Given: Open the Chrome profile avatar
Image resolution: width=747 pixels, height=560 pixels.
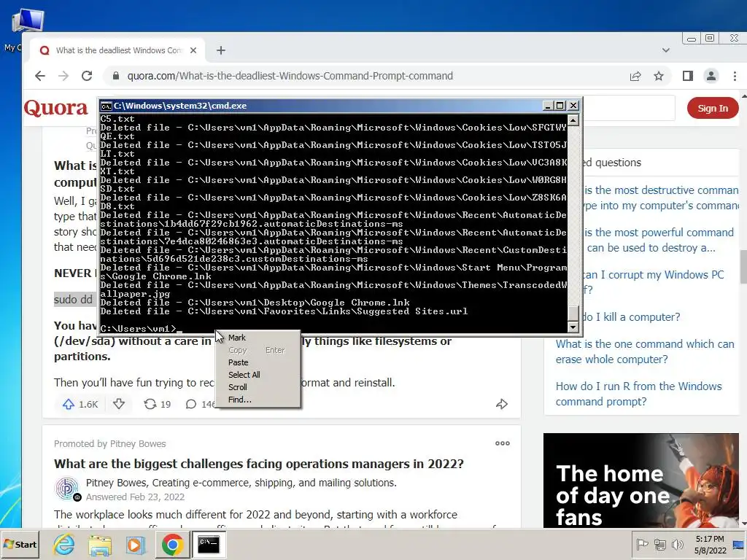Looking at the screenshot, I should click(x=711, y=76).
